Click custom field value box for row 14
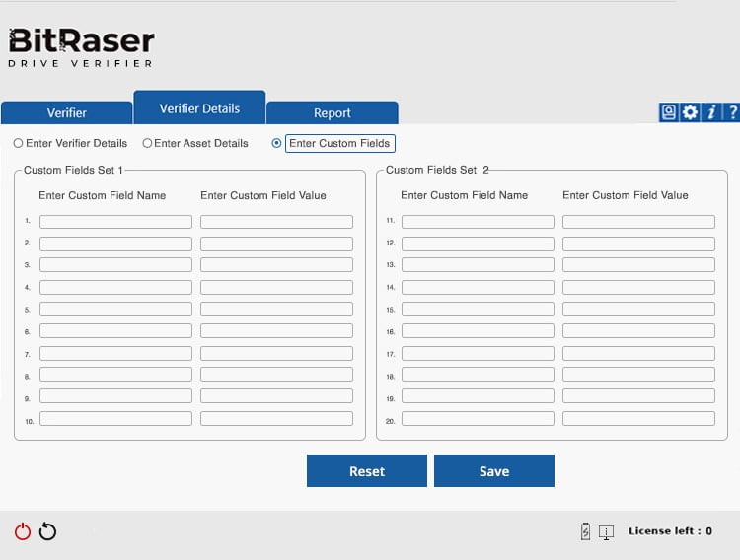 pos(638,287)
